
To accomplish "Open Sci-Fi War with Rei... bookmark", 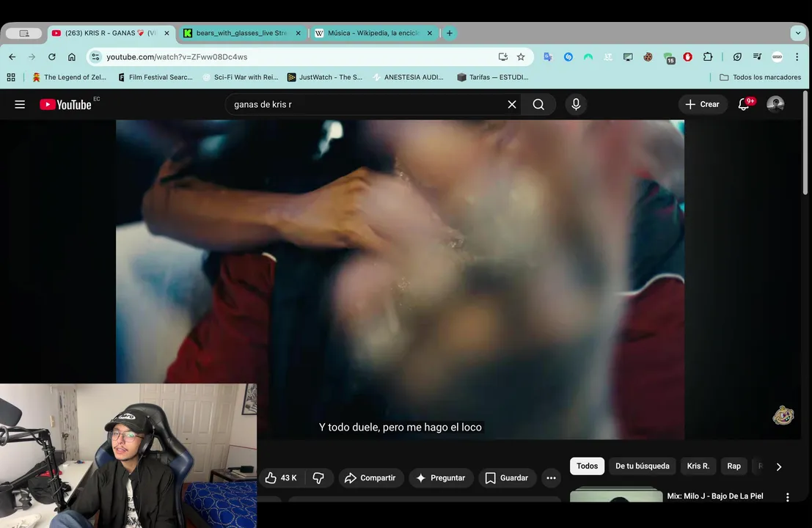I will click(241, 77).
